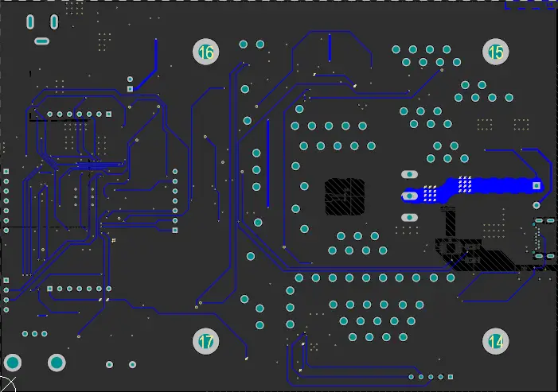Select the horizontal oblong slot pad below the two vertical slots

pyautogui.click(x=41, y=41)
